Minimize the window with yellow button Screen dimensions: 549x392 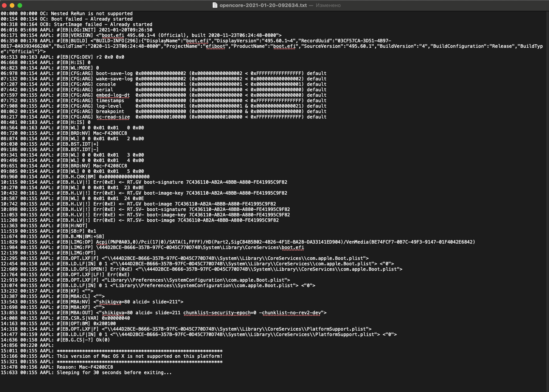12,5
